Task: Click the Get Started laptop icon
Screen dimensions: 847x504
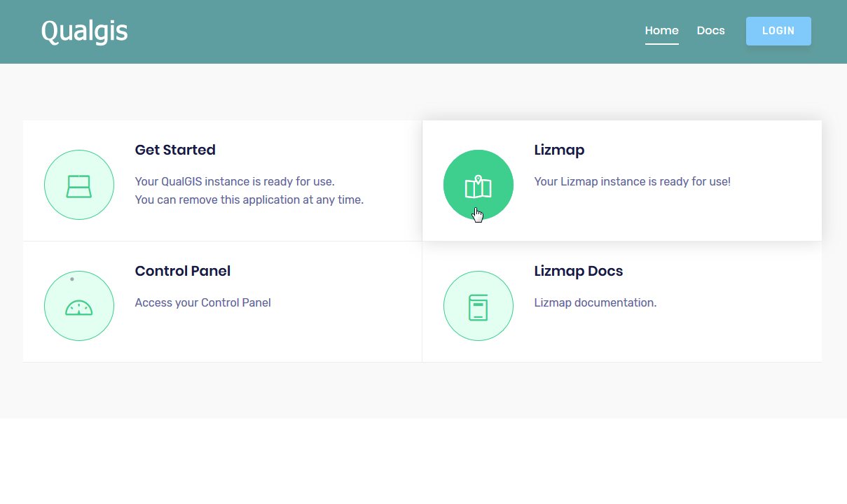Action: 79,185
